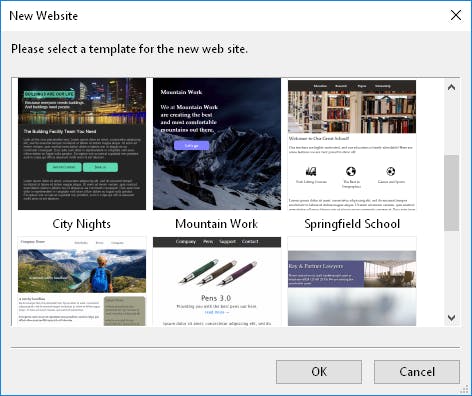This screenshot has height=396, width=472.
Task: Click the template list scrollbar thumb
Action: [x=452, y=193]
